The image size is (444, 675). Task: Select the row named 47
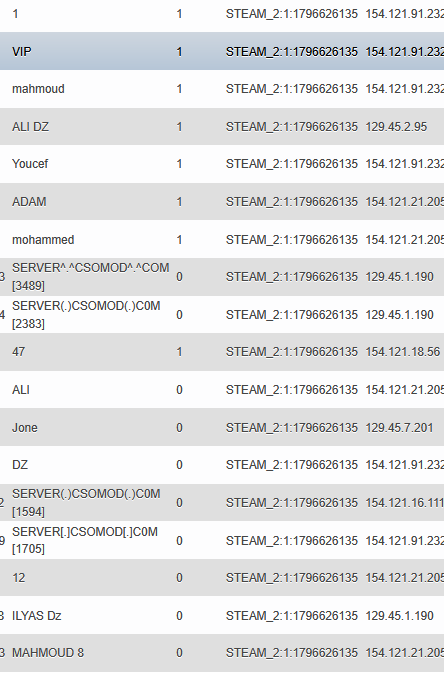[222, 352]
